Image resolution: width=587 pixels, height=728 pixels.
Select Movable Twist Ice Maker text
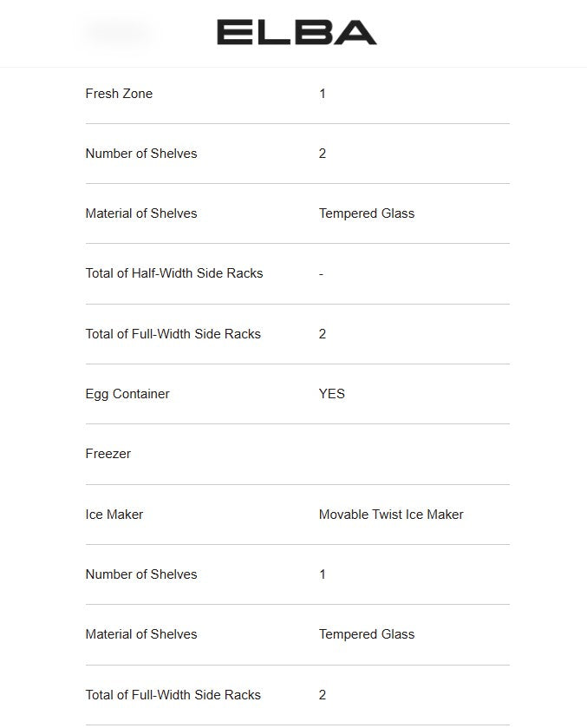click(391, 515)
